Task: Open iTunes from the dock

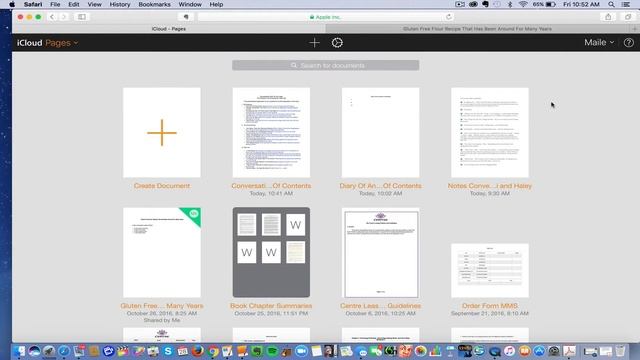Action: [509, 351]
